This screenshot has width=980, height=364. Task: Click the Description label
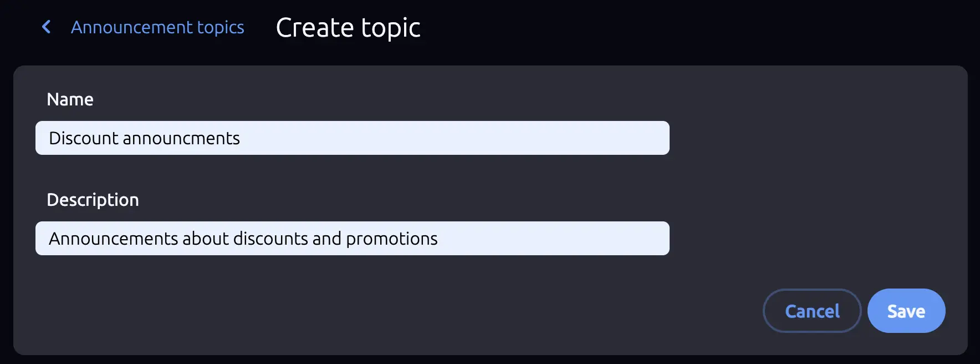tap(93, 199)
